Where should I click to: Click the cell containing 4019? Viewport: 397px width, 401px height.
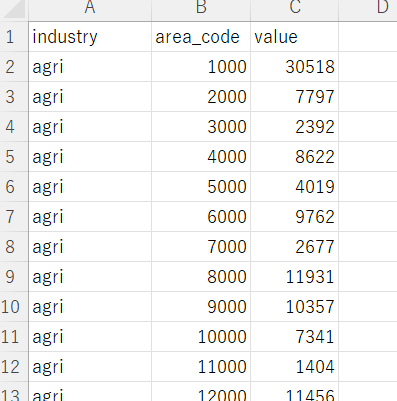tap(295, 187)
